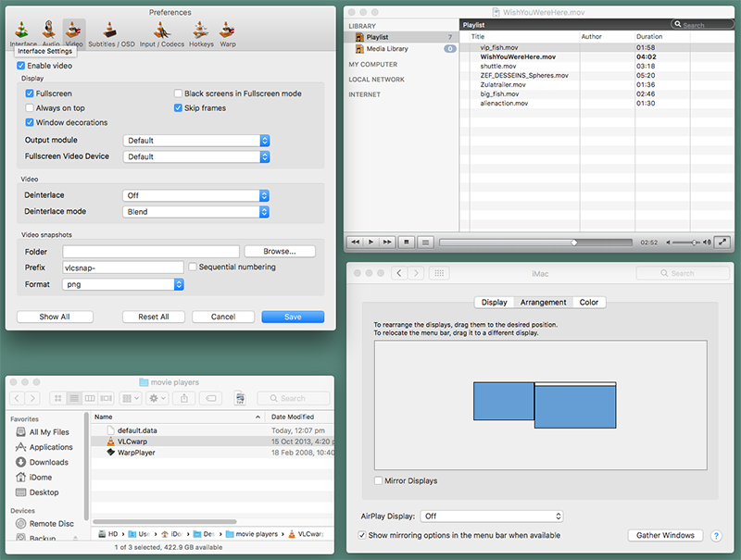This screenshot has width=741, height=560.
Task: Click Save button in Preferences
Action: click(x=293, y=317)
